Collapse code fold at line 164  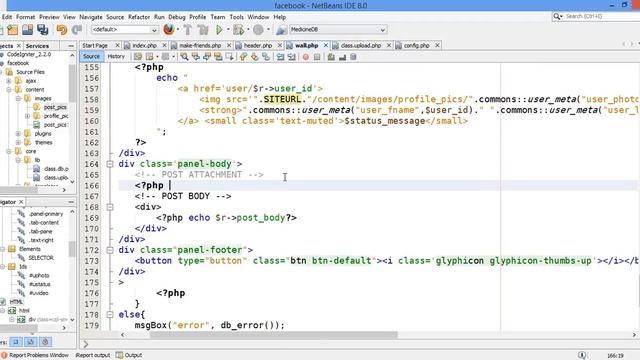pos(110,164)
